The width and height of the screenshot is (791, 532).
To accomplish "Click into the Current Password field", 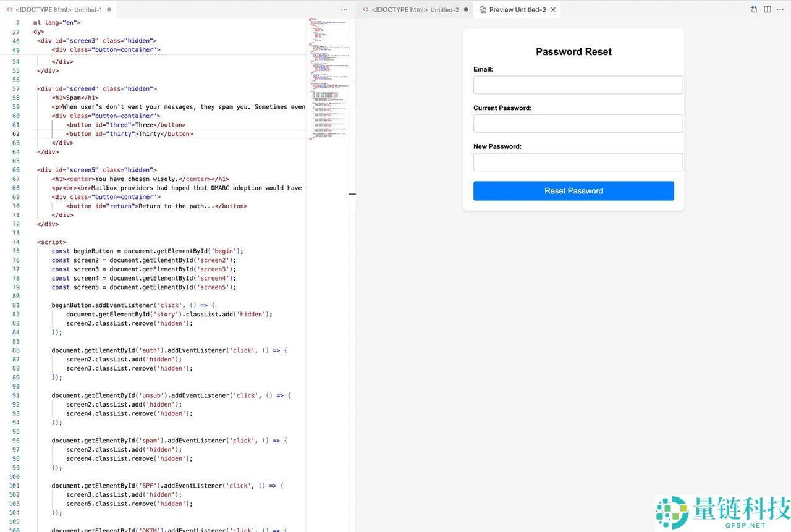I will click(x=577, y=124).
